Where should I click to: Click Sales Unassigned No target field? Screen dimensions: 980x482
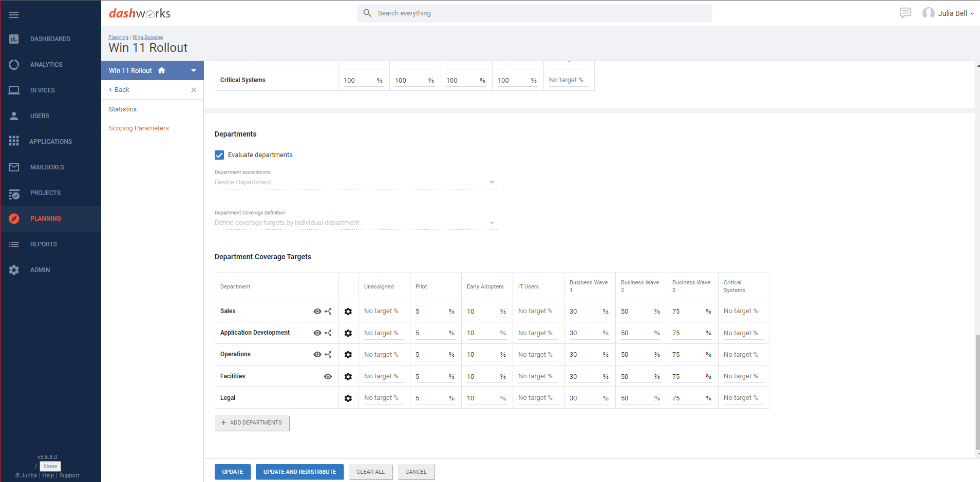[384, 312]
